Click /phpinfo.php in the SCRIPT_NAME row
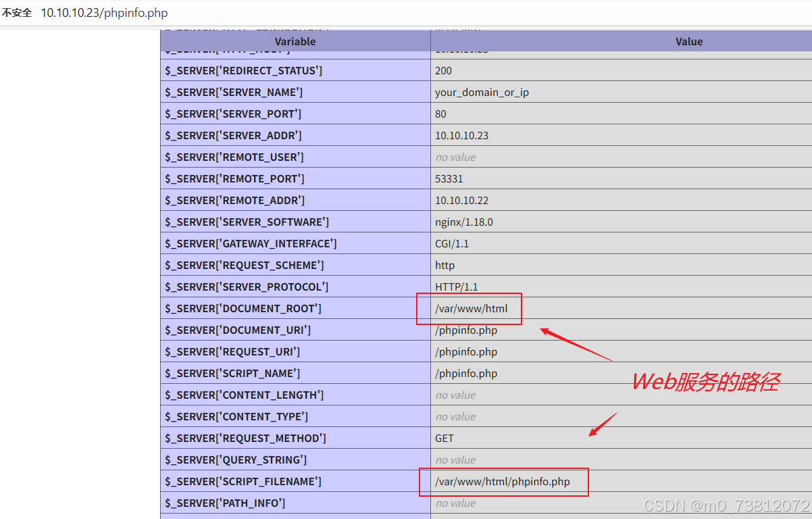Viewport: 812px width, 519px height. [x=466, y=373]
